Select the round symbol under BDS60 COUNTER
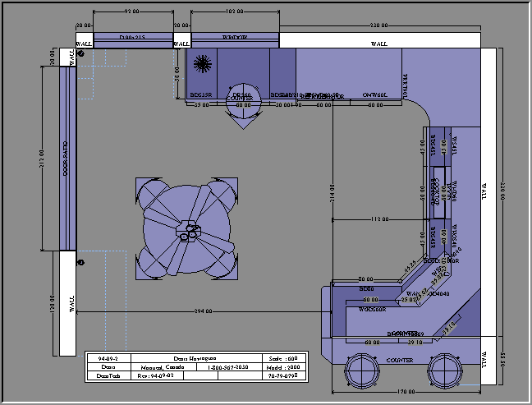This screenshot has width=532, height=405. pos(243,101)
